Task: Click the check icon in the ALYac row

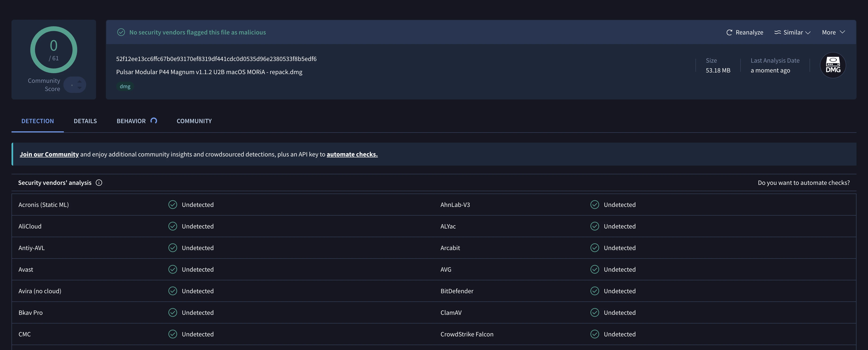Action: (x=595, y=226)
